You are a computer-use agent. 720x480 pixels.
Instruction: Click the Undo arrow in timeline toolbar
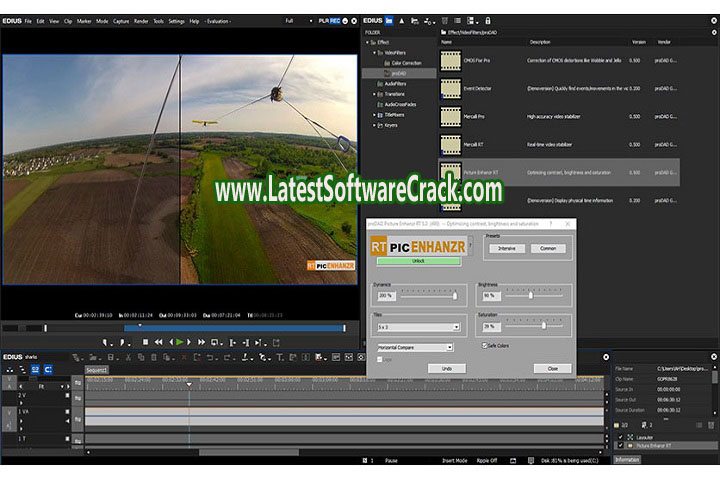[x=210, y=357]
